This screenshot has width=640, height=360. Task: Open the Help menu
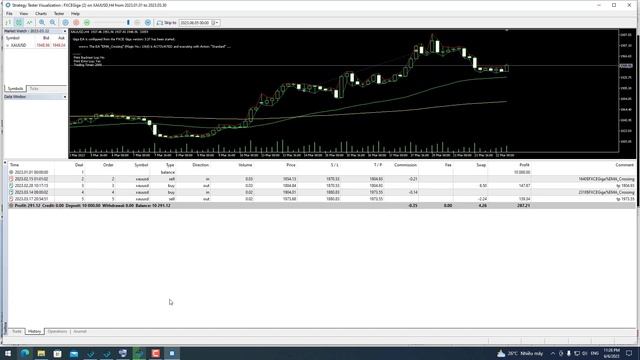coord(75,13)
